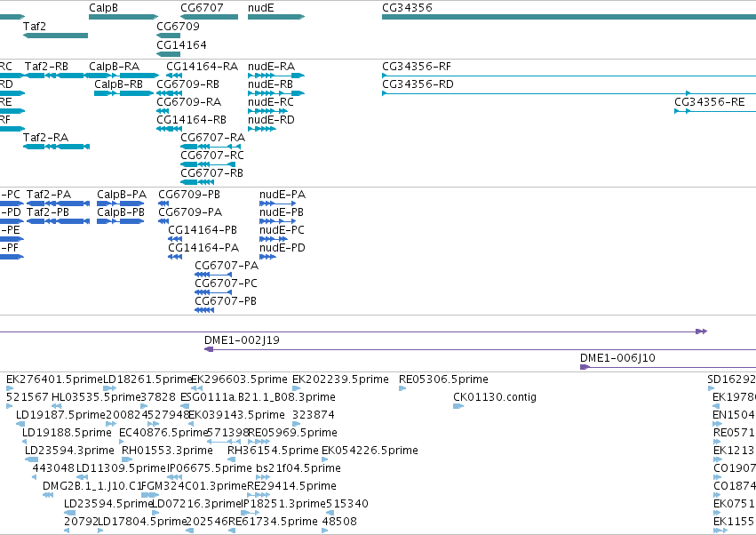
Task: Select the nudE-RC transcript label
Action: pos(271,102)
